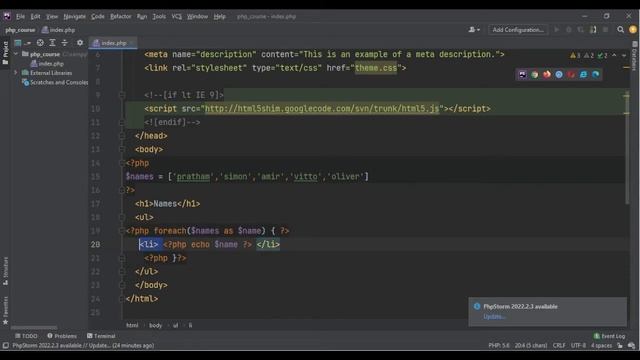640x360 pixels.
Task: Click Select Opened File target icon
Action: (x=40, y=43)
